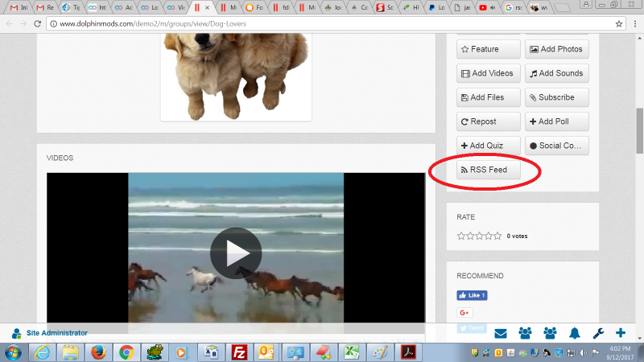Rate the group three stars
This screenshot has height=362, width=644.
pyautogui.click(x=479, y=236)
